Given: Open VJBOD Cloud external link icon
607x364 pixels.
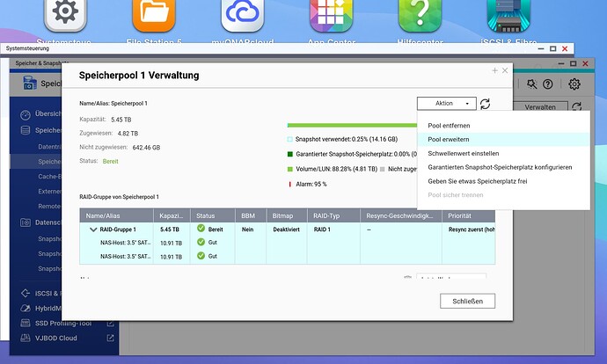Looking at the screenshot, I should tap(111, 338).
